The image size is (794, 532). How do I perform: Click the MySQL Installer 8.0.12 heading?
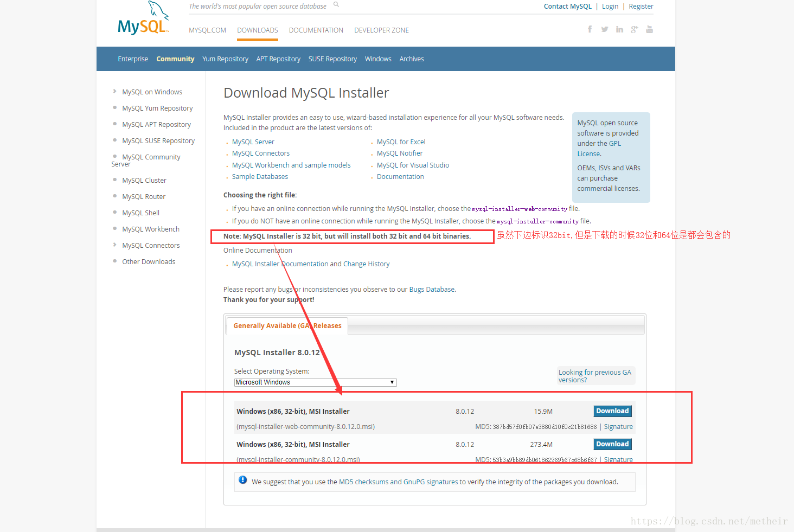click(277, 352)
